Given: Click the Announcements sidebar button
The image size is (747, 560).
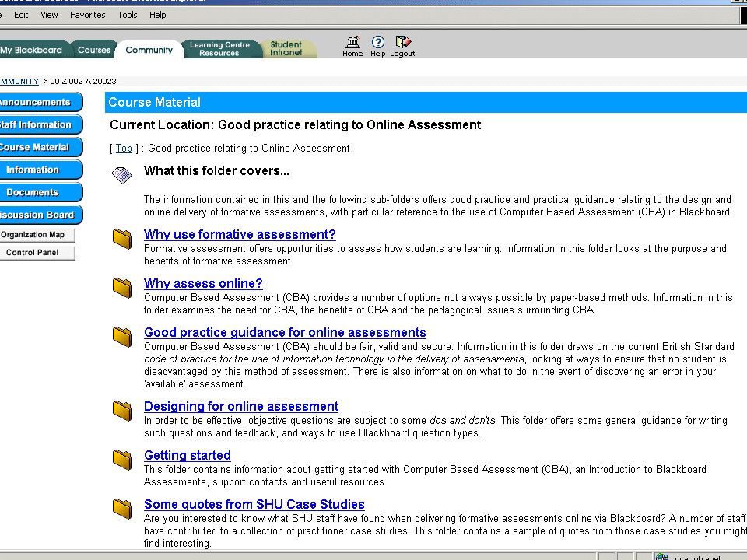Looking at the screenshot, I should click(x=40, y=102).
